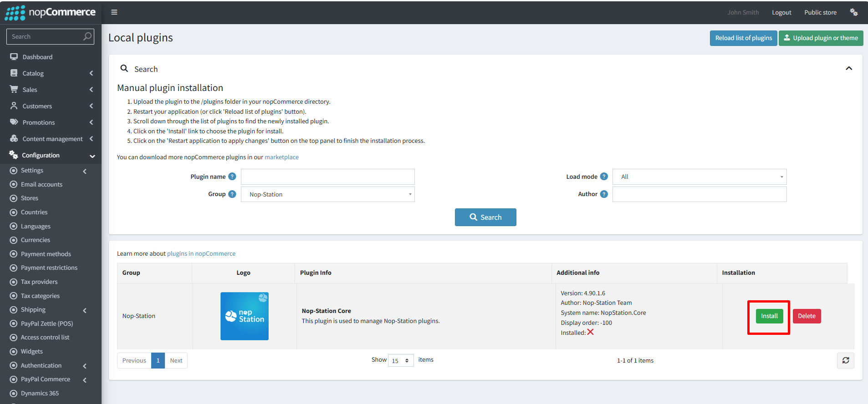Refresh the plugin grid with reload icon
868x404 pixels.
tap(846, 360)
